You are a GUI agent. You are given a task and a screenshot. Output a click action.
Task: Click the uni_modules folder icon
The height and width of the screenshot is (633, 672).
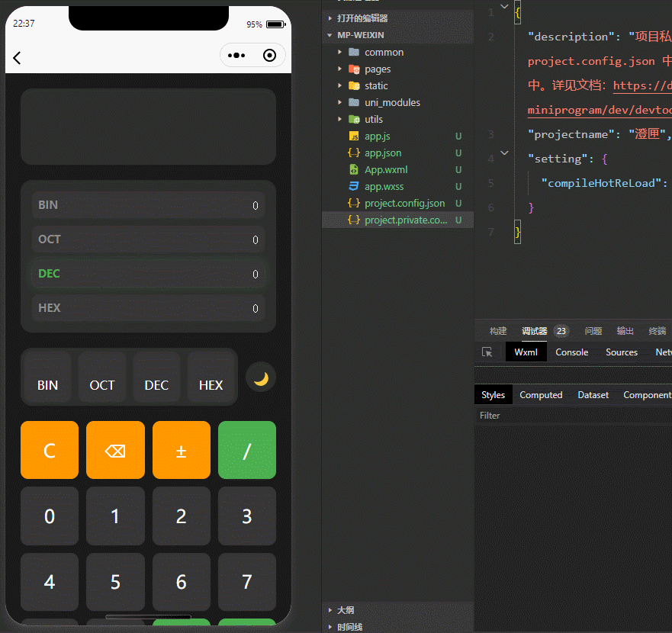tap(354, 102)
